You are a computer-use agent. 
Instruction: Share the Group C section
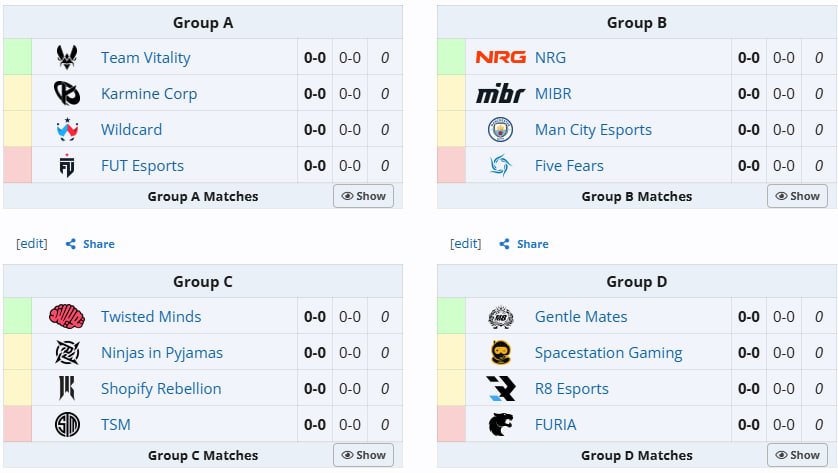[91, 244]
